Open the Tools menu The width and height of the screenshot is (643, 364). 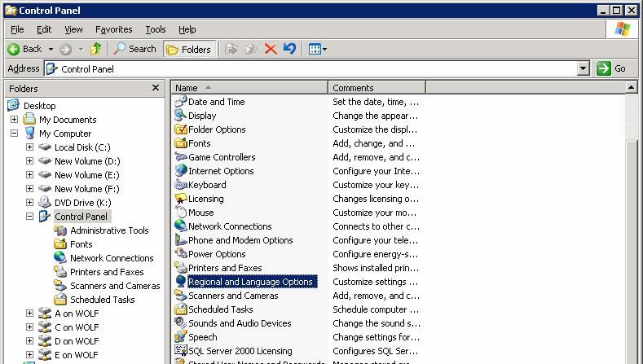[155, 29]
